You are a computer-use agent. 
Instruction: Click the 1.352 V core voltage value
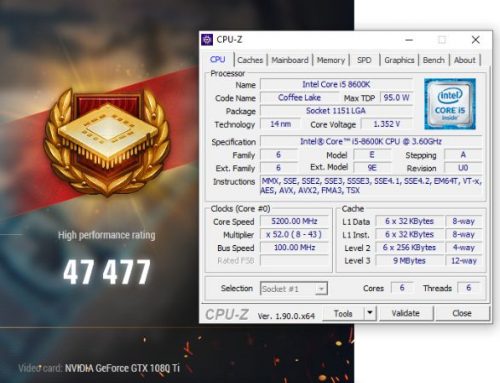[387, 124]
